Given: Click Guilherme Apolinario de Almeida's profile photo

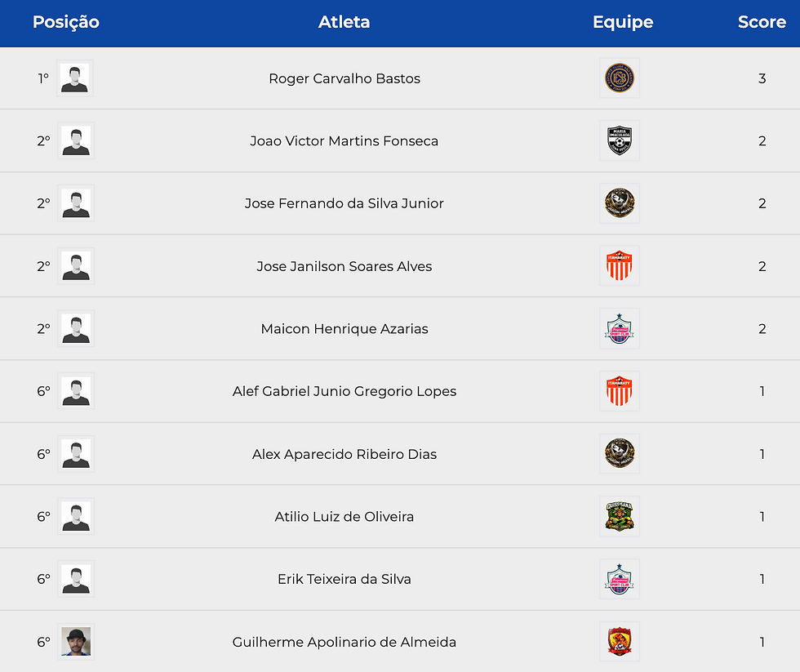Looking at the screenshot, I should tap(76, 642).
